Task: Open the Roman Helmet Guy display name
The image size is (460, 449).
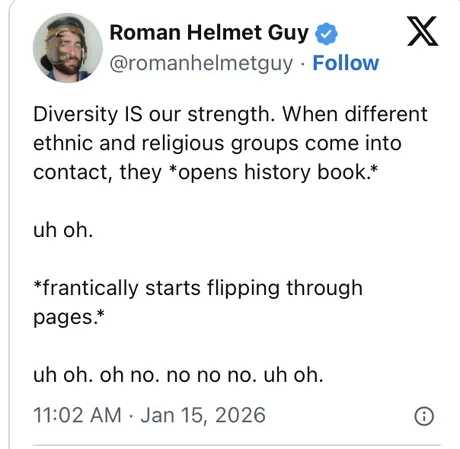Action: (209, 33)
